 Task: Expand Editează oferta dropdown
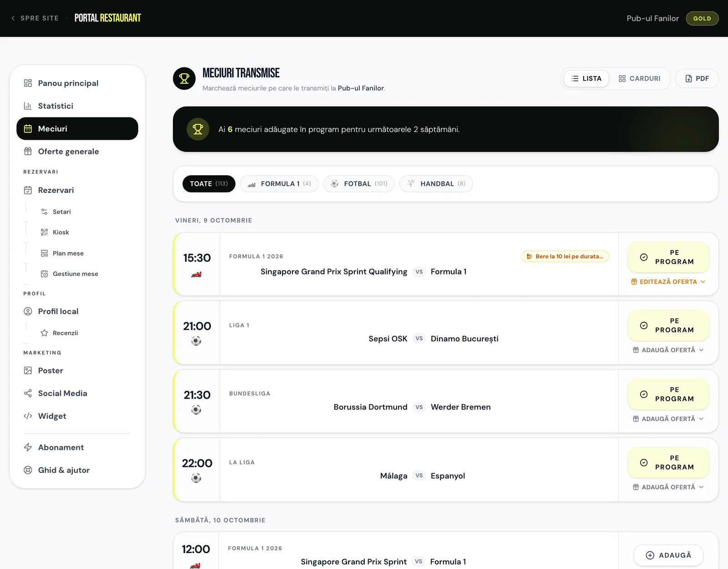[668, 282]
